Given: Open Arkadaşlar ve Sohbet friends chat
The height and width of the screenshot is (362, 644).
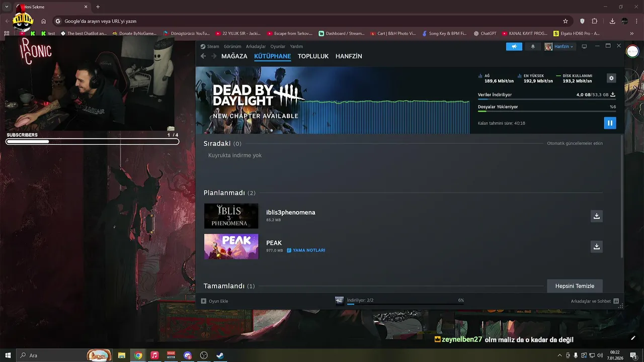Looking at the screenshot, I should click(x=595, y=301).
